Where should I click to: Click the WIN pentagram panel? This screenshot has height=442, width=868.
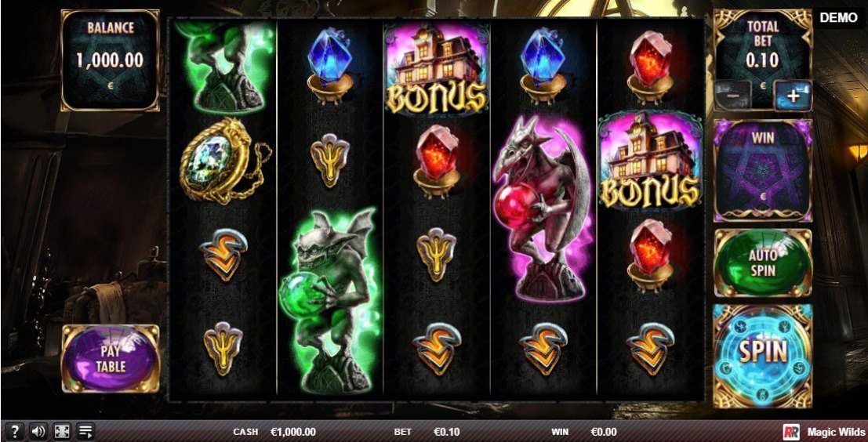pyautogui.click(x=763, y=170)
